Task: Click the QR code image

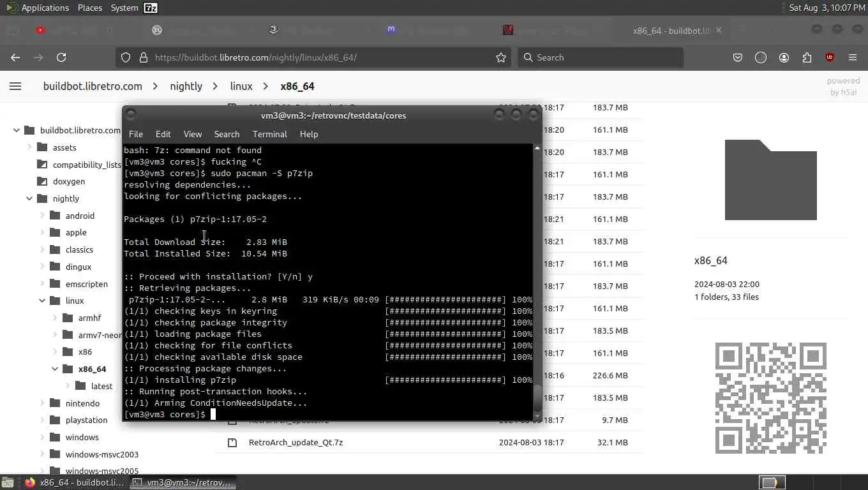Action: [770, 398]
